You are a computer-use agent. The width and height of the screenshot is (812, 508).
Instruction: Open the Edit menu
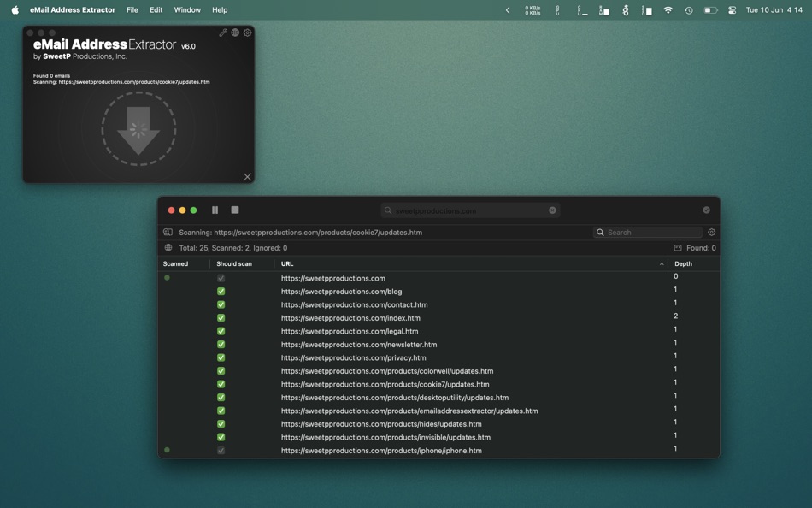(x=156, y=10)
